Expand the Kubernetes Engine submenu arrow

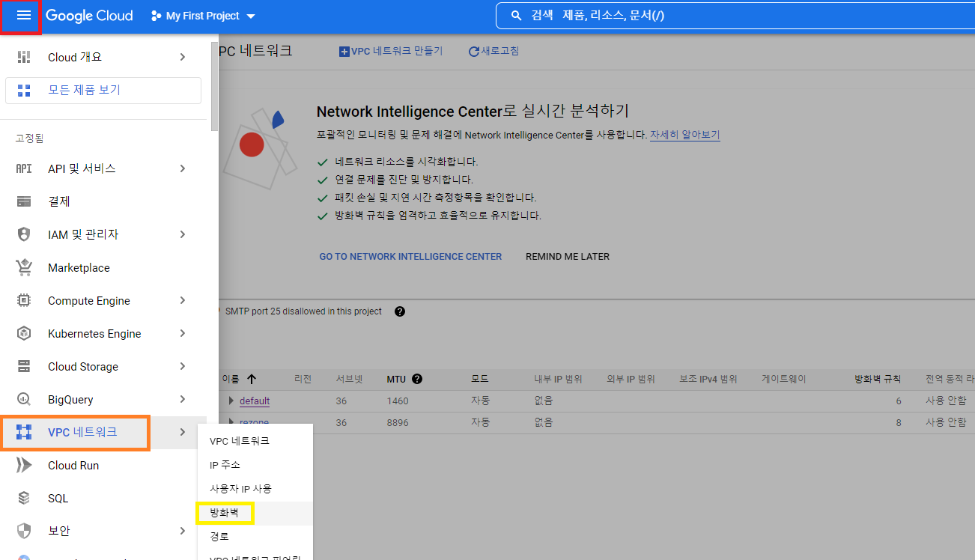tap(183, 333)
